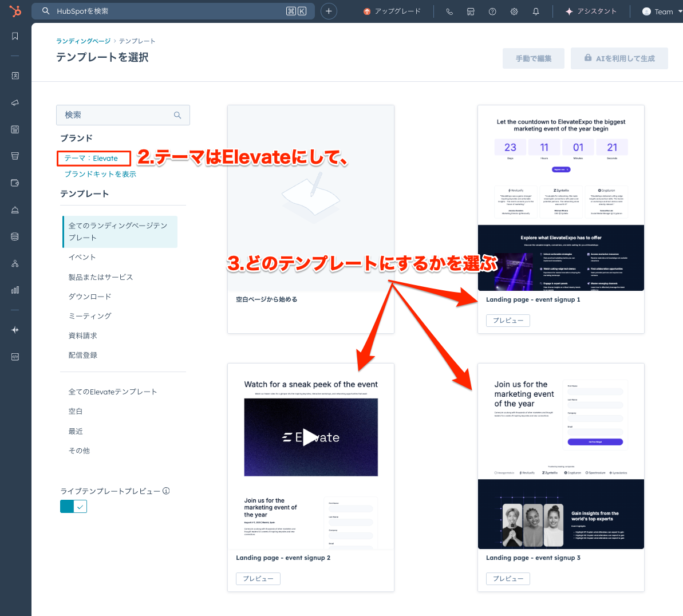Click the HubSpot sprocket logo
This screenshot has width=683, height=616.
[x=15, y=11]
